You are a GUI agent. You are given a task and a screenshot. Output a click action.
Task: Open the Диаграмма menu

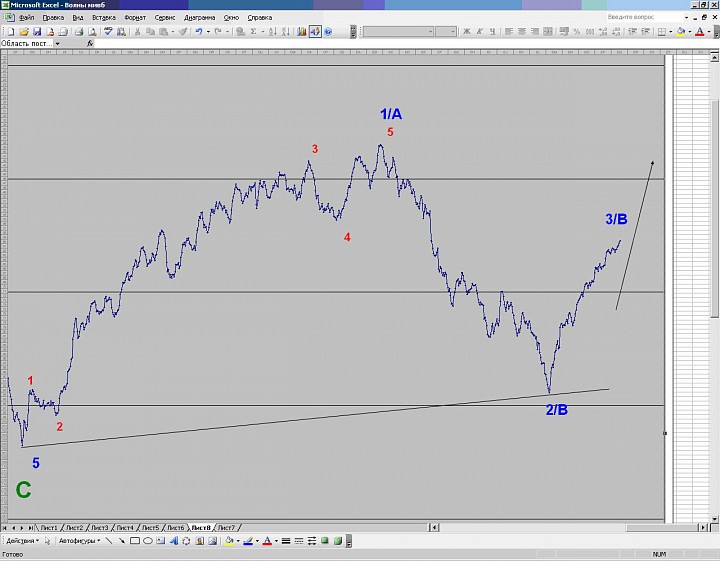pyautogui.click(x=199, y=17)
